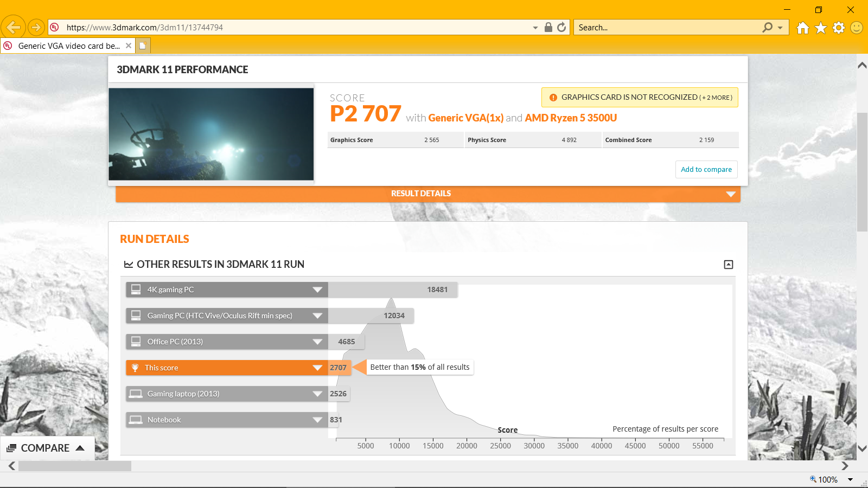This screenshot has width=868, height=488.
Task: Click the COMPARE stack icon
Action: coord(11,448)
